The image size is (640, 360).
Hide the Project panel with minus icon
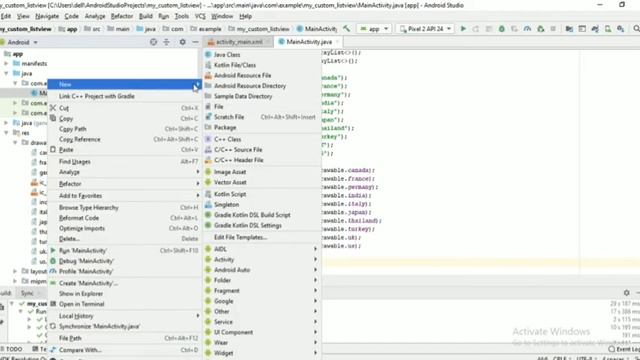point(196,42)
